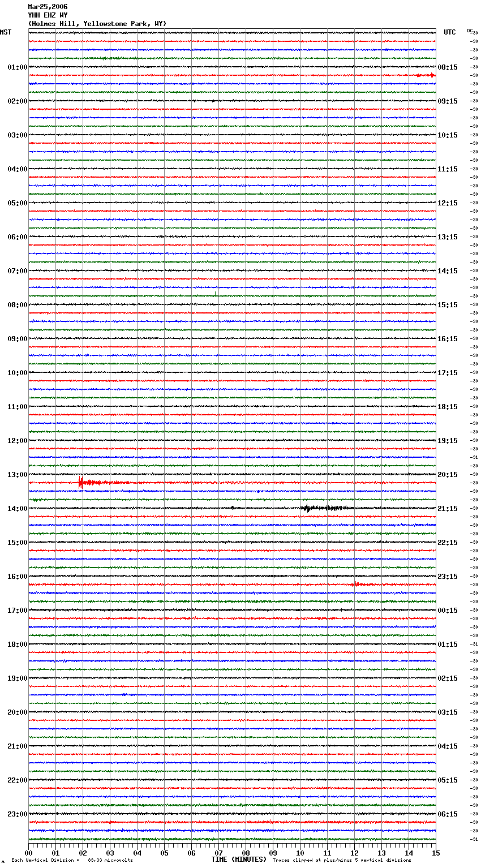
Task: Click the '05:15' UTC time label
Action: 448,780
